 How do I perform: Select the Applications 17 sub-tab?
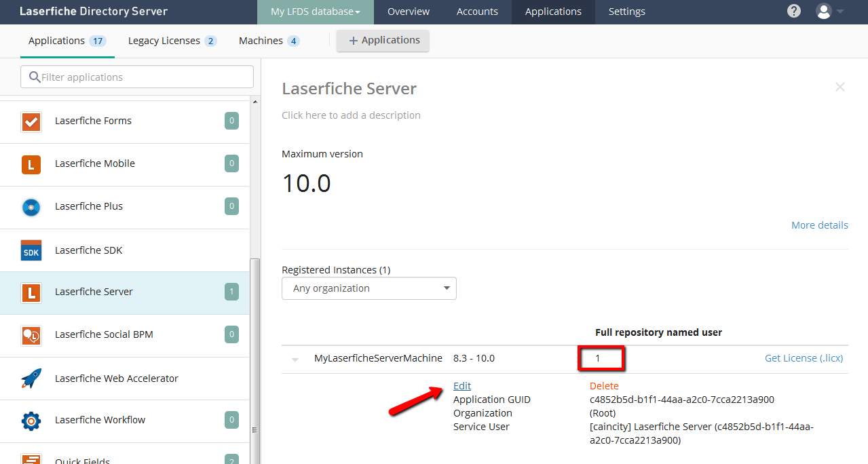click(67, 41)
